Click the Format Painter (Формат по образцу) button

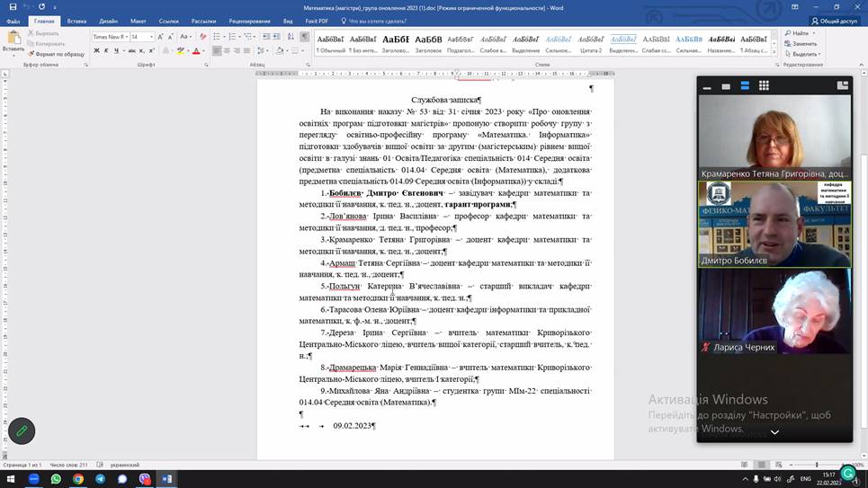tap(58, 54)
